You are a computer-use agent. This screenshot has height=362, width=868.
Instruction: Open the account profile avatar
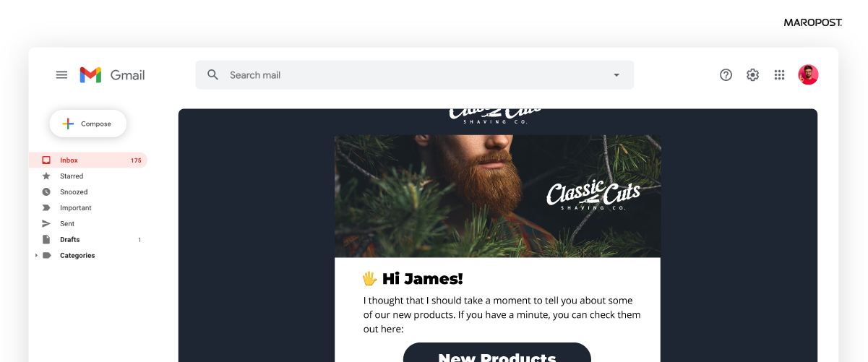808,74
